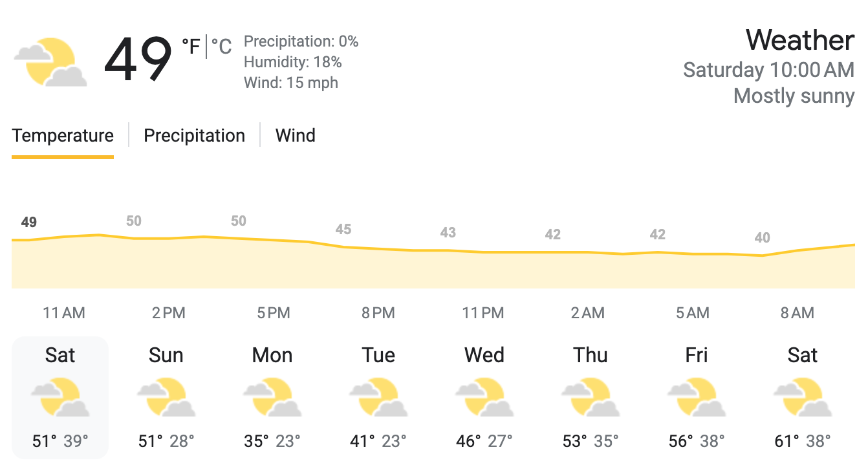Click Sunday's mostly sunny weather icon
868x467 pixels.
pyautogui.click(x=166, y=398)
